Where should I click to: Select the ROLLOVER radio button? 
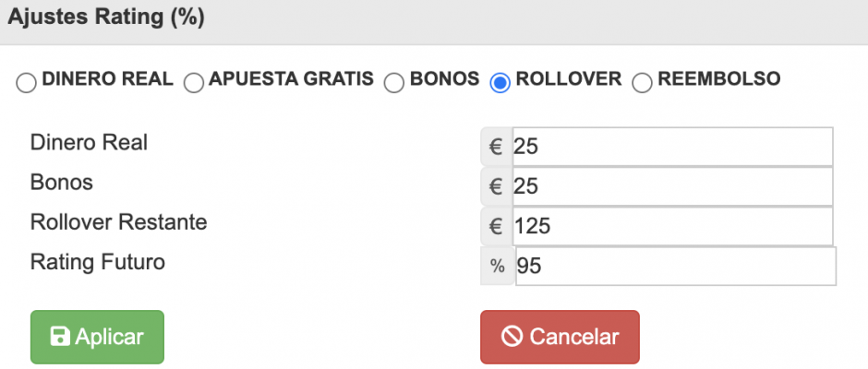(500, 84)
